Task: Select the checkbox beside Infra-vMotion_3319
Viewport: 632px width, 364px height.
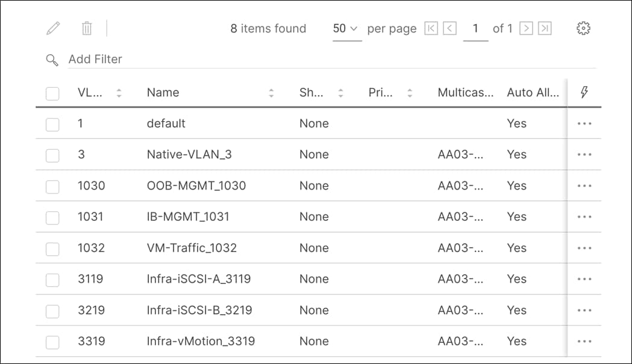Action: 52,341
